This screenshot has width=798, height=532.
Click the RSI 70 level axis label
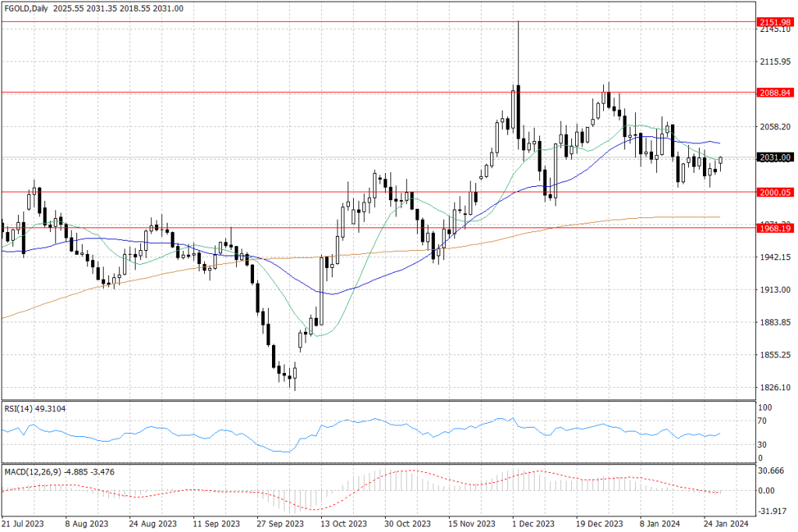click(x=764, y=421)
